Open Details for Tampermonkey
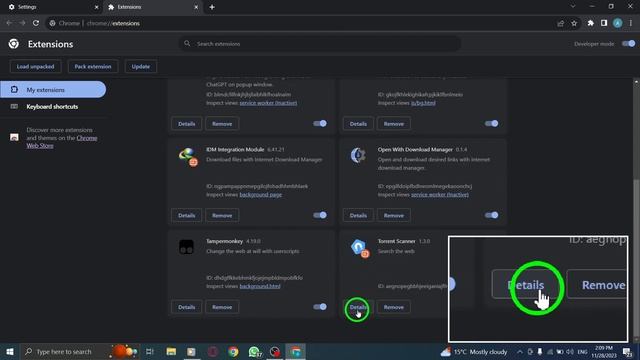Screen dimensions: 640x360 click(x=187, y=307)
